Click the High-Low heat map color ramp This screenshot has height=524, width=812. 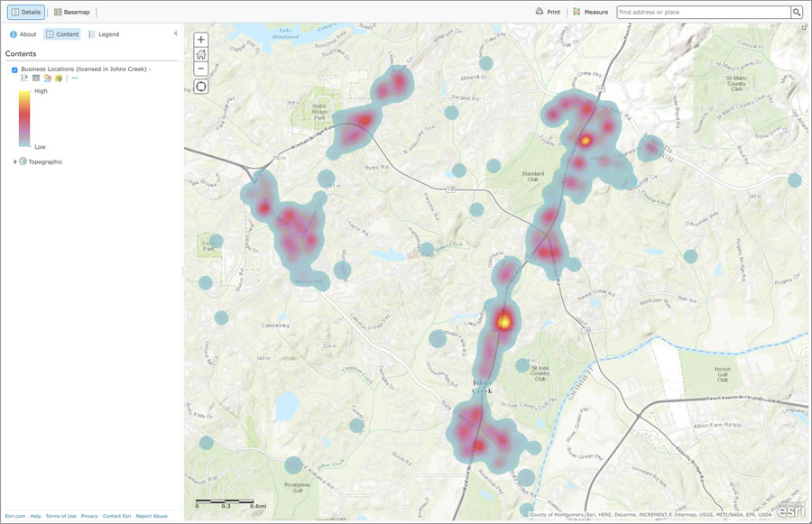24,117
